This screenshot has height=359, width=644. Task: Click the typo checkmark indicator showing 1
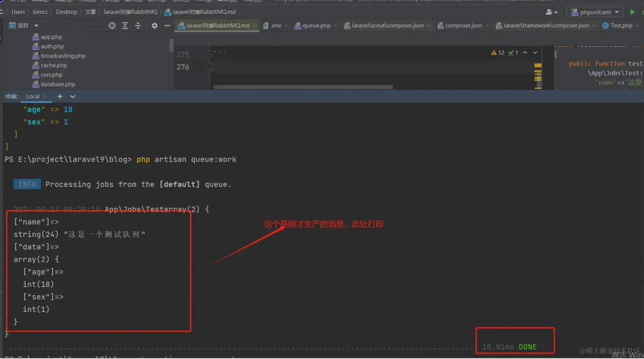point(513,53)
